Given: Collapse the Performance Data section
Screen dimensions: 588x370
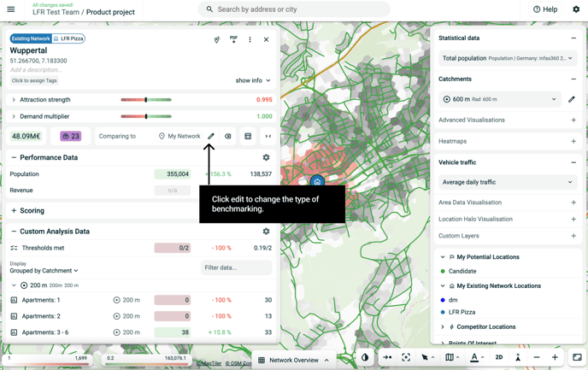Looking at the screenshot, I should click(14, 158).
